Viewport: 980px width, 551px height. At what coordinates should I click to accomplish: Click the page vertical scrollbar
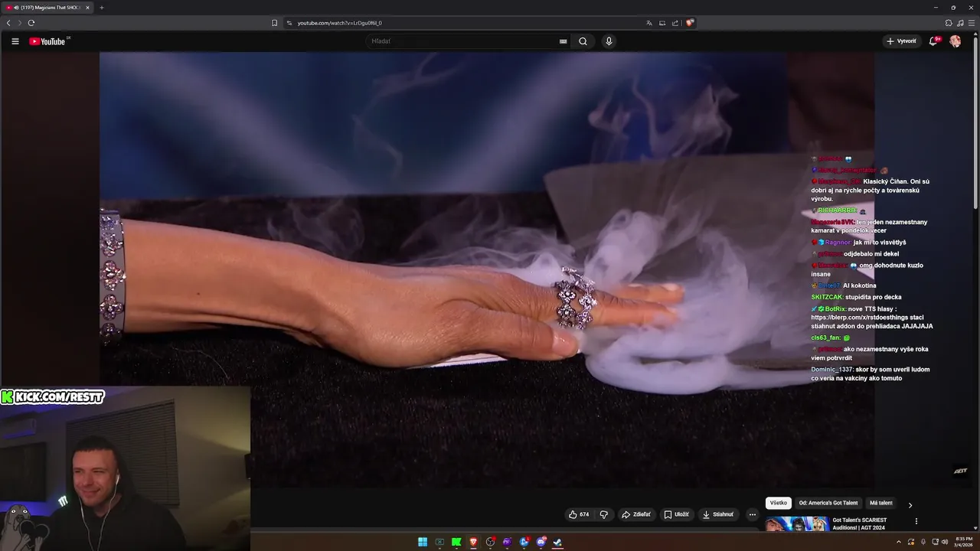coord(975,122)
